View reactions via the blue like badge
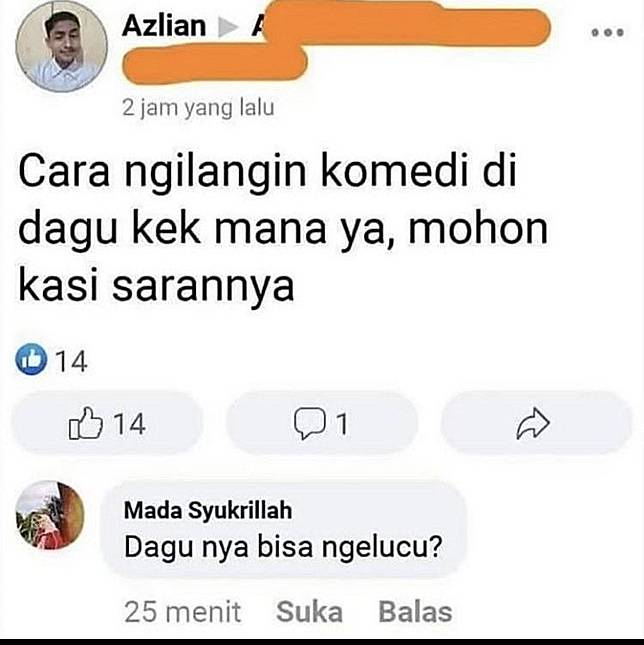Image resolution: width=644 pixels, height=645 pixels. [31, 359]
